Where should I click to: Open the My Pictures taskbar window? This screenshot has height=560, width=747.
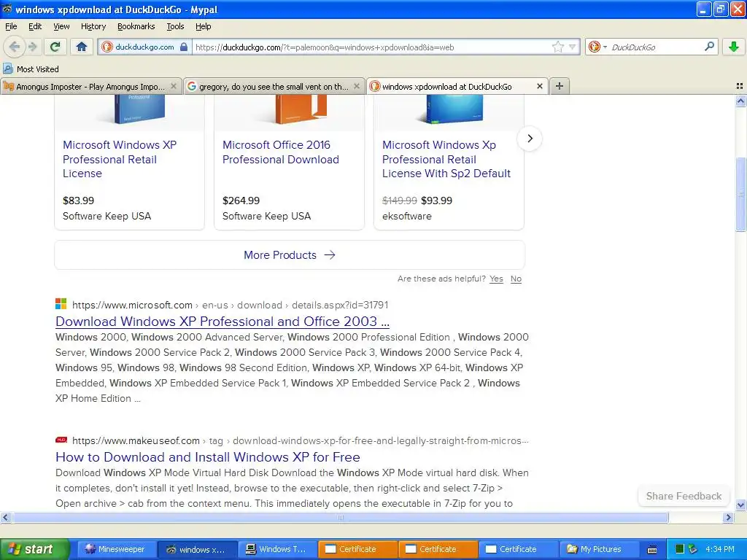(x=598, y=549)
